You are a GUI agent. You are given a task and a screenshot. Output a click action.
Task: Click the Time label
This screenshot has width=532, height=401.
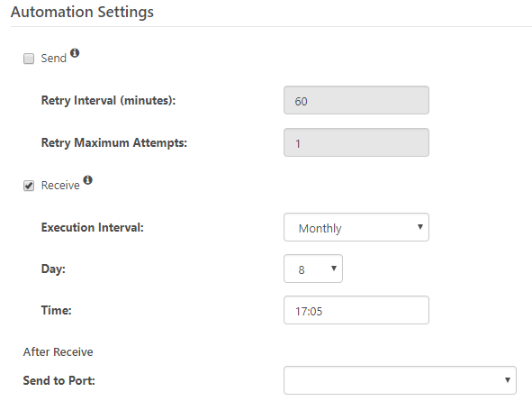click(57, 310)
